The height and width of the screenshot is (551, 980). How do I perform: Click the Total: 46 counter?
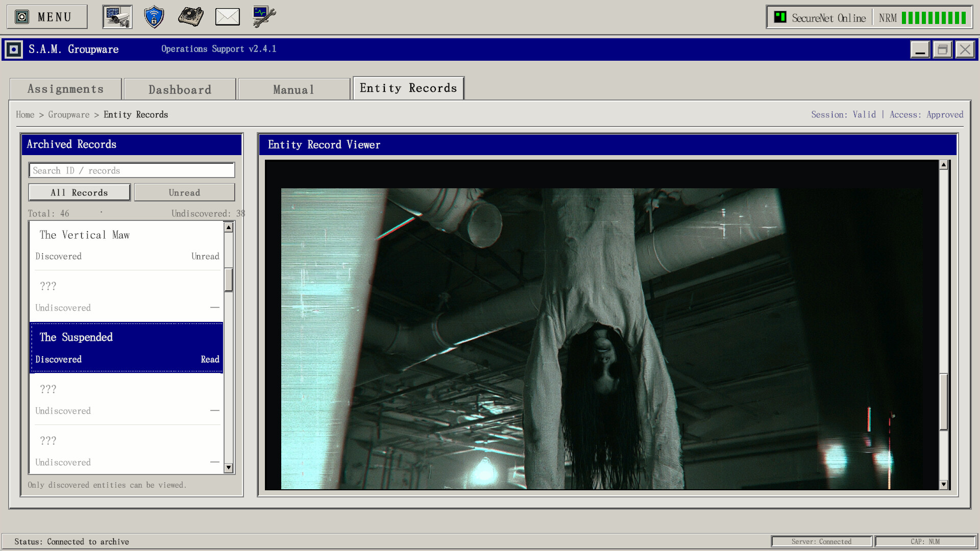[x=48, y=214]
